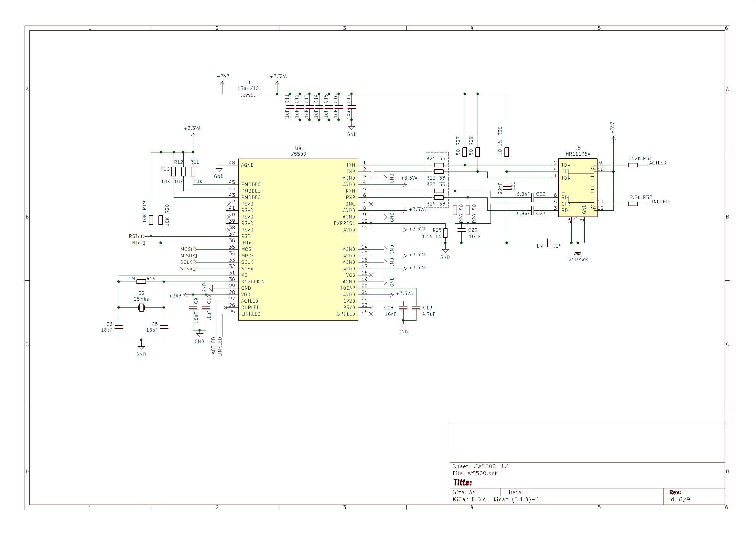This screenshot has height=535, width=756.
Task: Click the R26 50 ohm resistor symbol
Action: tap(455, 210)
